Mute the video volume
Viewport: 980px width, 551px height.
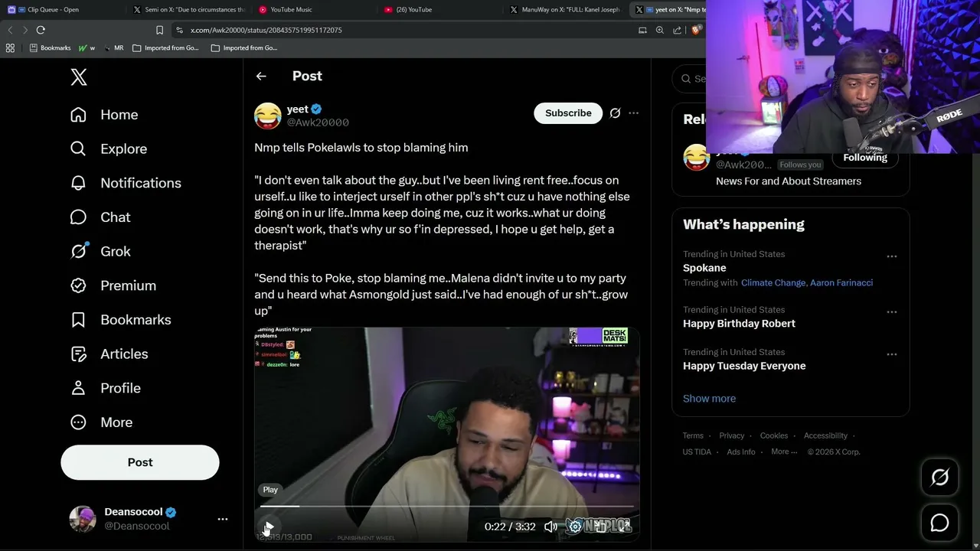tap(550, 527)
